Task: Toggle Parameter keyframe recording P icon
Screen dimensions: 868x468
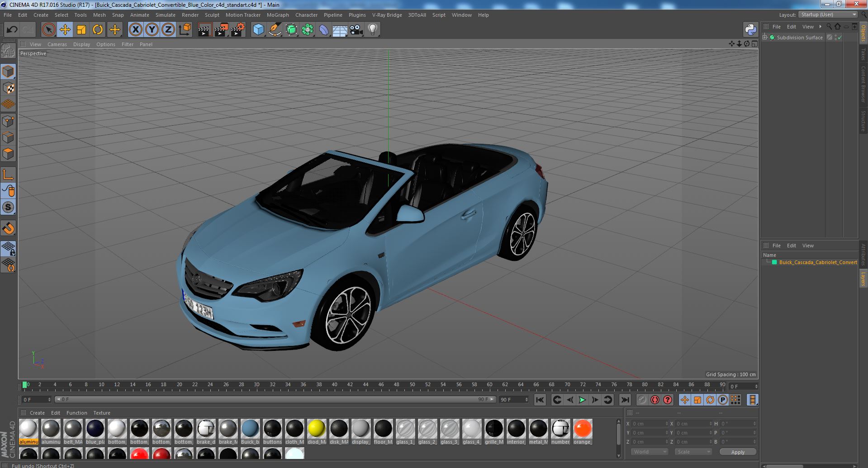Action: [723, 400]
